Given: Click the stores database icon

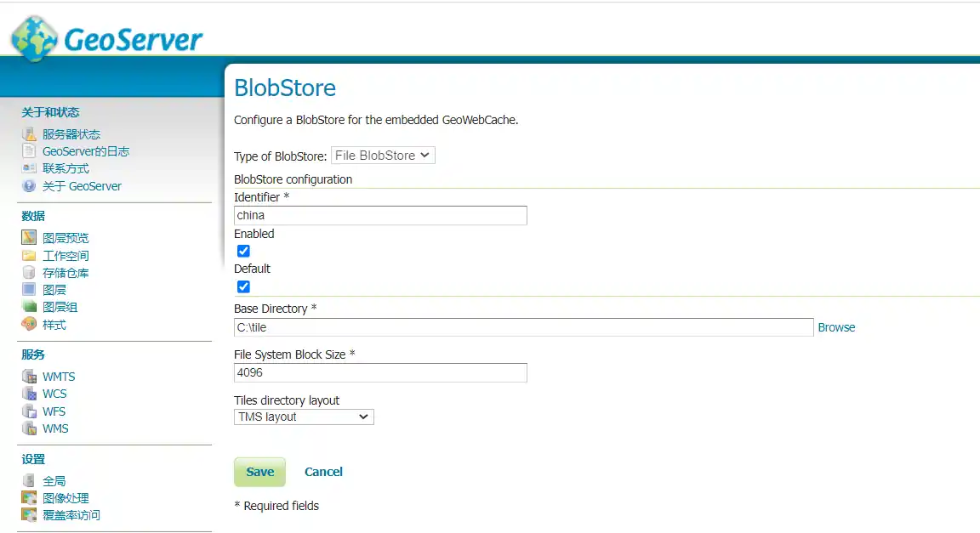Looking at the screenshot, I should click(x=29, y=273).
